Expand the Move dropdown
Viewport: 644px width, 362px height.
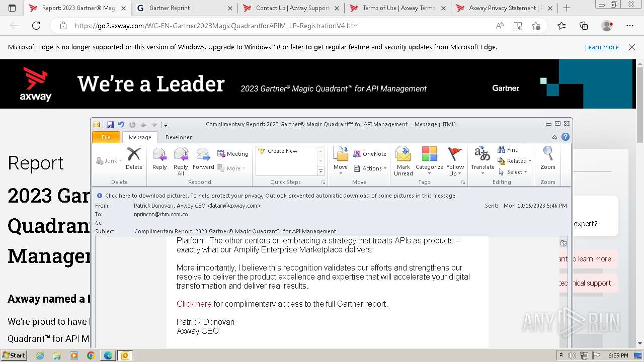(341, 173)
